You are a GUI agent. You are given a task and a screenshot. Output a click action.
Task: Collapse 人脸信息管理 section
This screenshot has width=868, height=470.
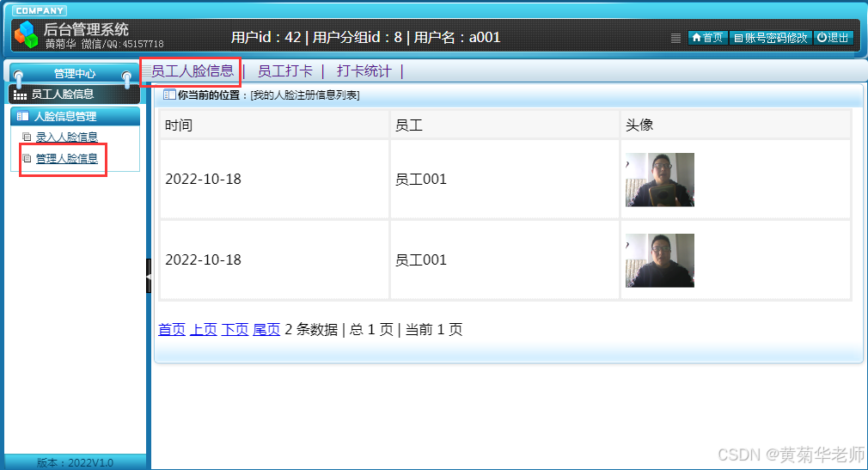coord(75,116)
